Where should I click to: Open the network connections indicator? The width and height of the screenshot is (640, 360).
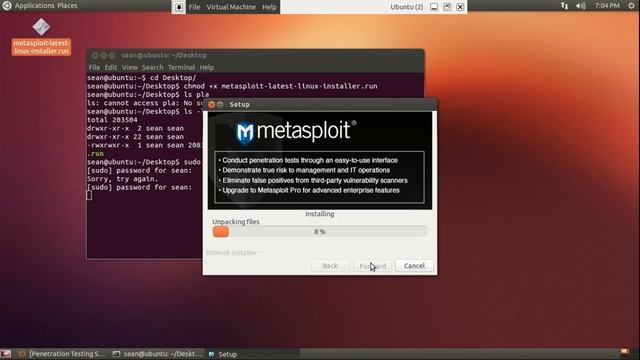(x=564, y=6)
